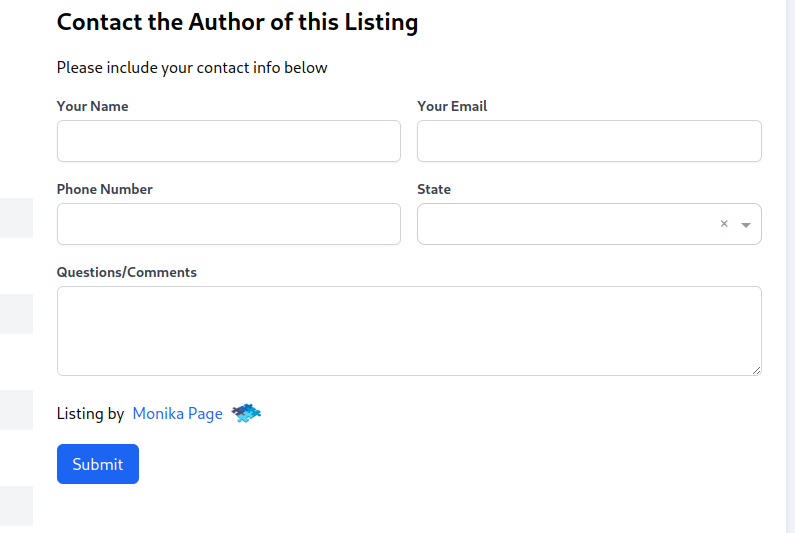Image resolution: width=795 pixels, height=533 pixels.
Task: Focus the Your Name input field
Action: click(x=228, y=141)
